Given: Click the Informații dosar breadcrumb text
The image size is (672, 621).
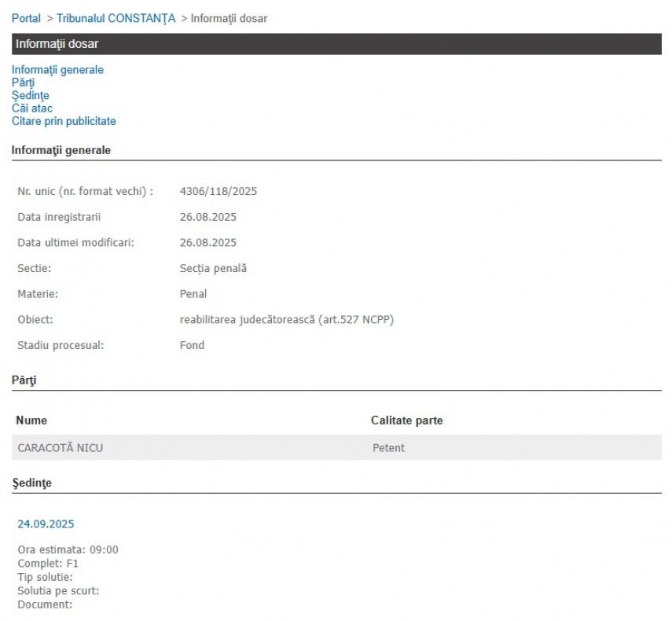Looking at the screenshot, I should tap(229, 18).
